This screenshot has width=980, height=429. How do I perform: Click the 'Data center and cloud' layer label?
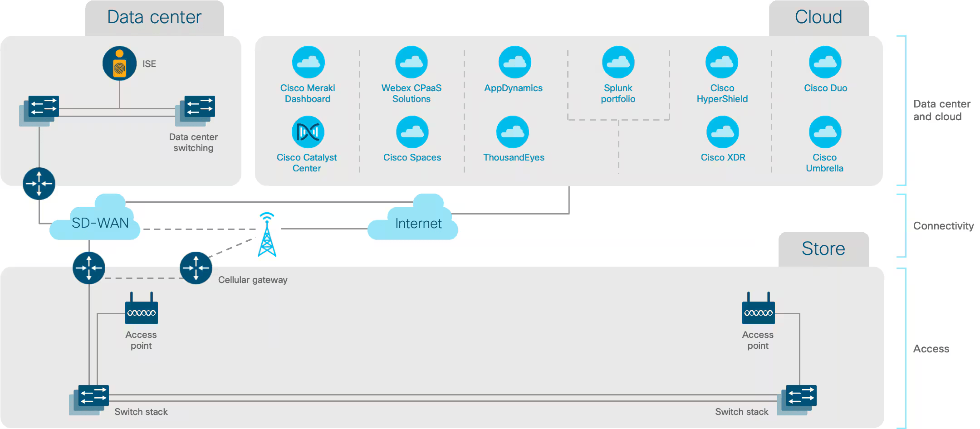point(941,110)
